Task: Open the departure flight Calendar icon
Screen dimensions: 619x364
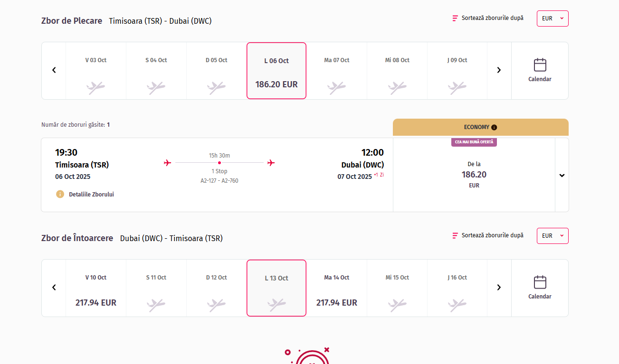Action: tap(540, 65)
